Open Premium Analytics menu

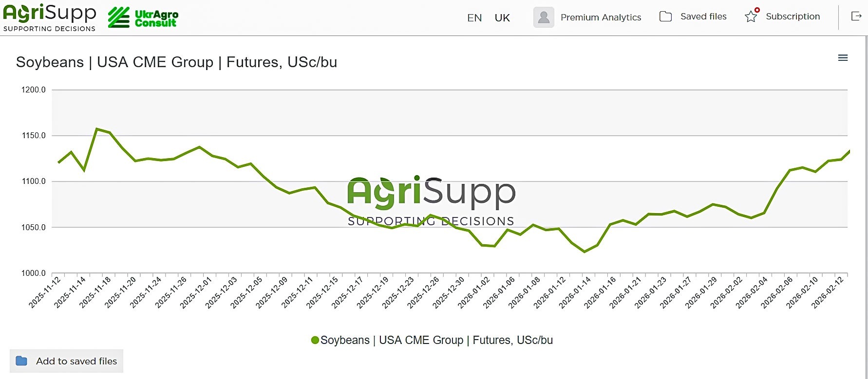(601, 18)
